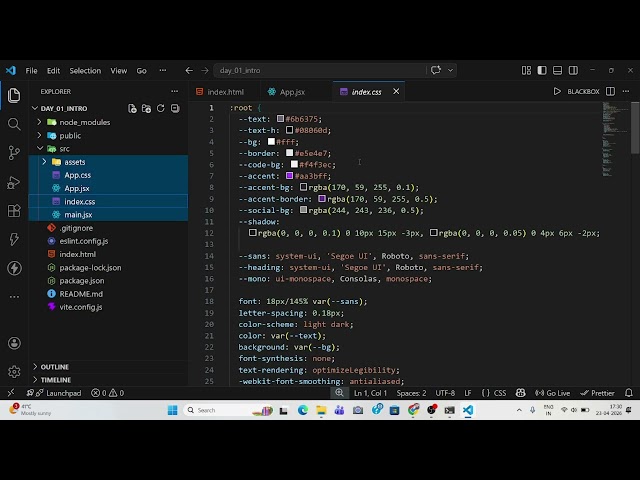Image resolution: width=640 pixels, height=480 pixels.
Task: Expand the assets folder
Action: tap(44, 162)
